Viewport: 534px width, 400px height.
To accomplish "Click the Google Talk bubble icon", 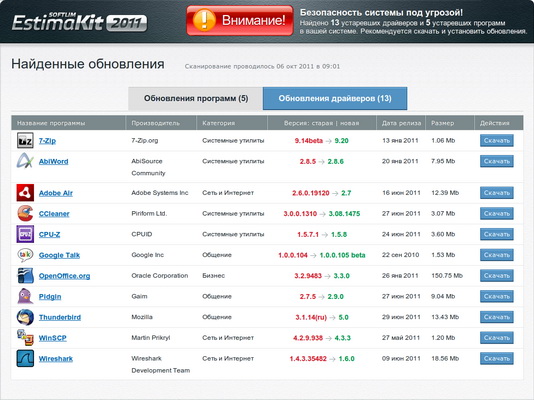I will click(25, 255).
